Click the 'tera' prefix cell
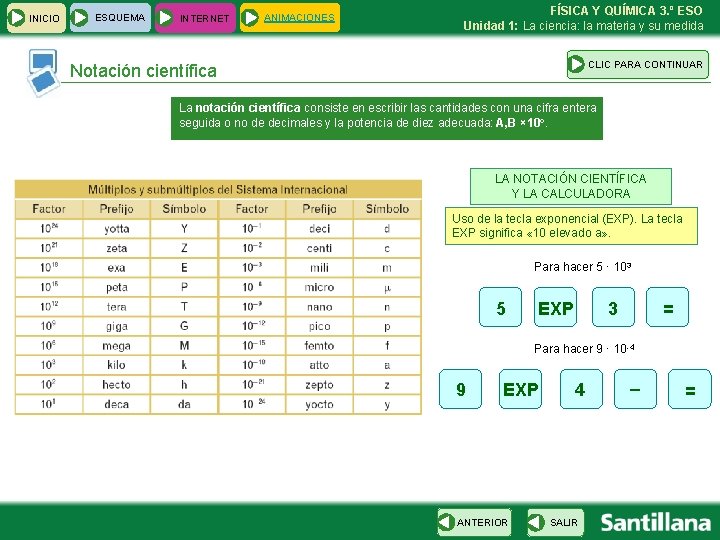Viewport: 720px width, 540px height. pyautogui.click(x=117, y=307)
